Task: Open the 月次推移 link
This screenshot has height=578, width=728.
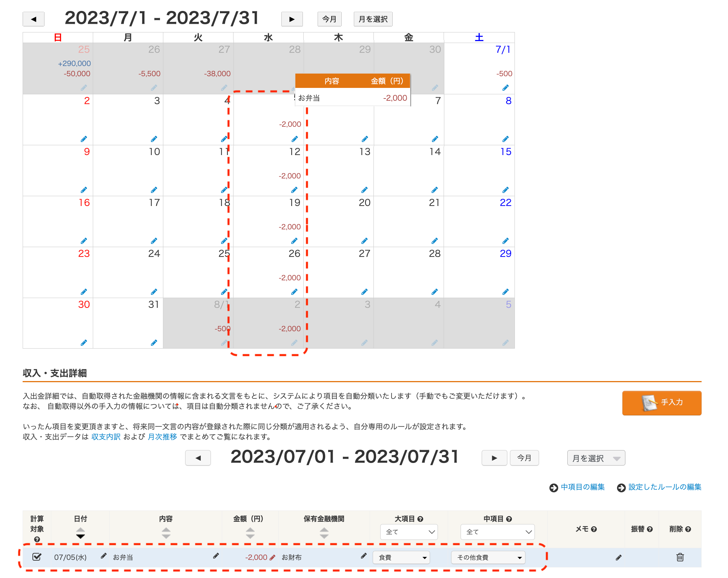Action: 162,437
